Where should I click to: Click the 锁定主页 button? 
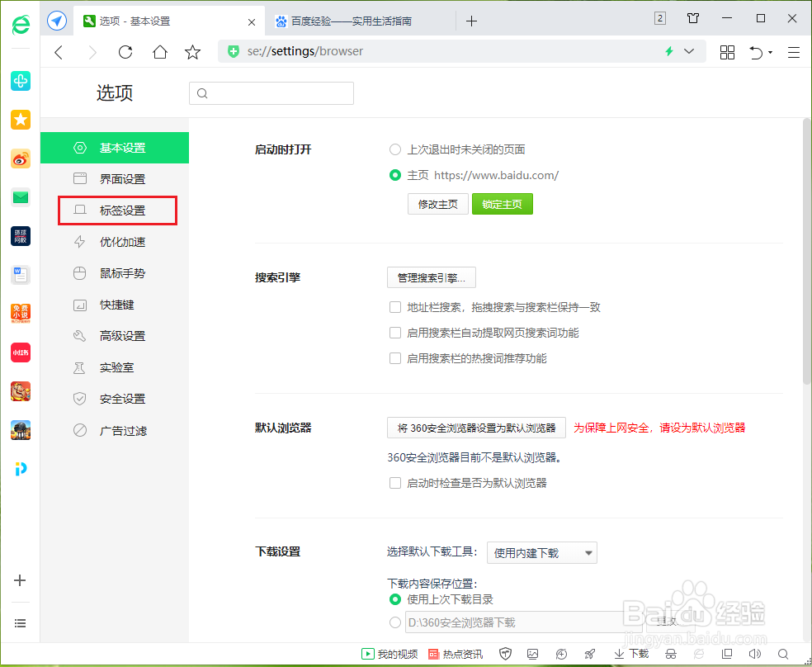(x=502, y=204)
